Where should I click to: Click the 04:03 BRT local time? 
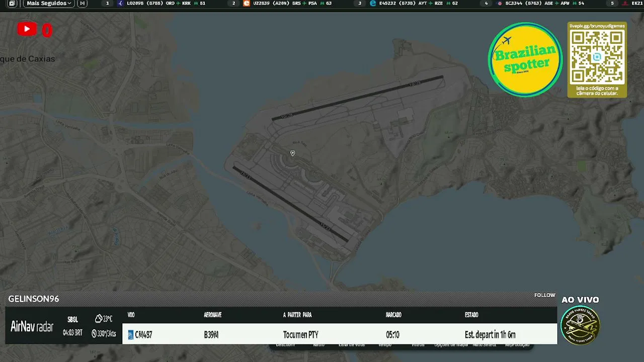(72, 333)
